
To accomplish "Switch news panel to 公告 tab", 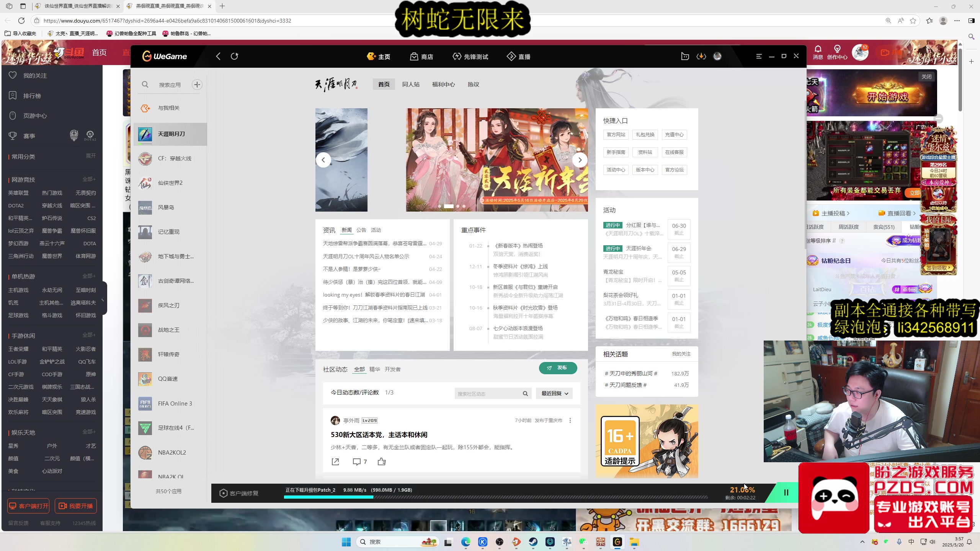I will 361,230.
